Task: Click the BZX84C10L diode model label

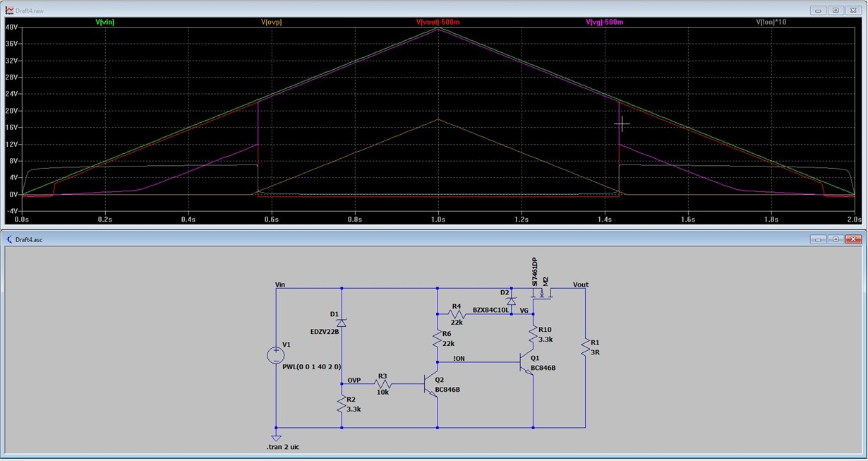Action: pyautogui.click(x=490, y=310)
